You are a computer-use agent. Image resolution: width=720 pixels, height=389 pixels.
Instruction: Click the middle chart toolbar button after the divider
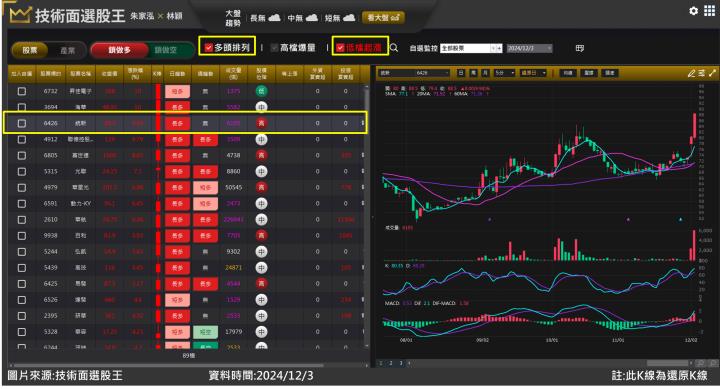pos(589,73)
